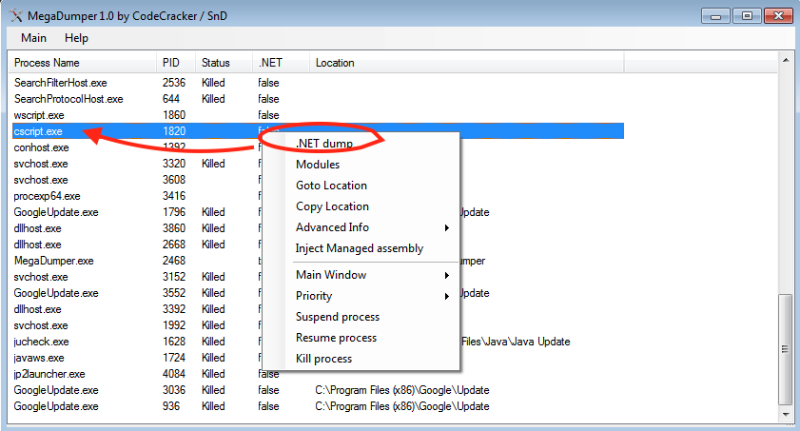Select Kill process from menu

coord(324,359)
